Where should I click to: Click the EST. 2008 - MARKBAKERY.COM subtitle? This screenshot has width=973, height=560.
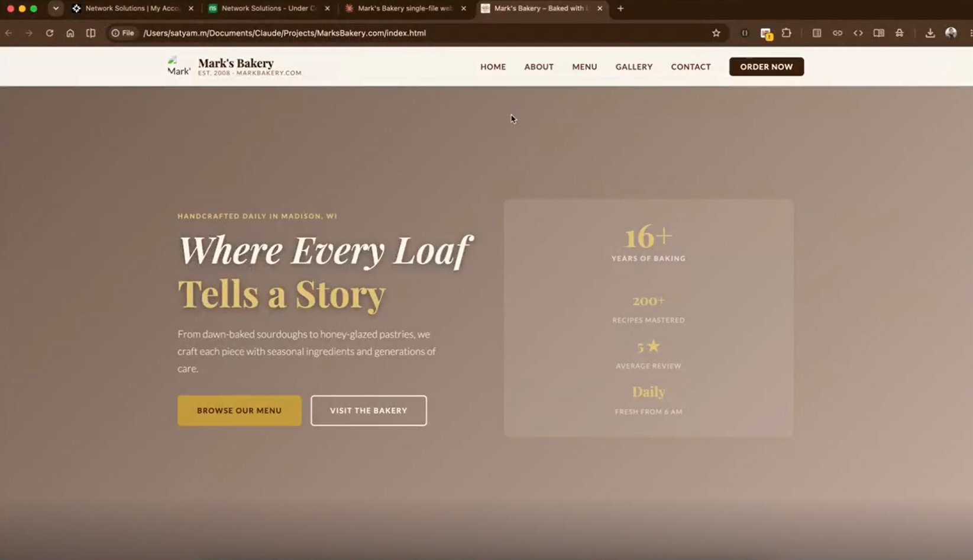[x=250, y=73]
